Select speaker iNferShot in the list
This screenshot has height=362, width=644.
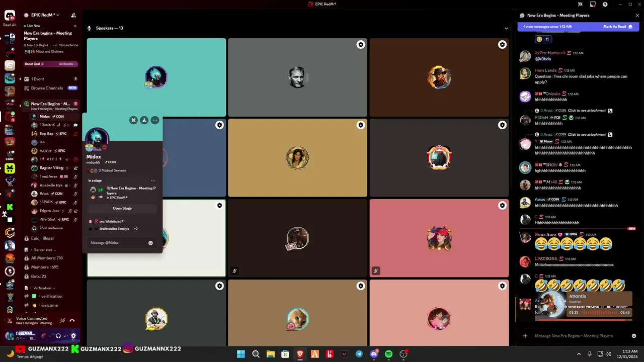tap(54, 219)
